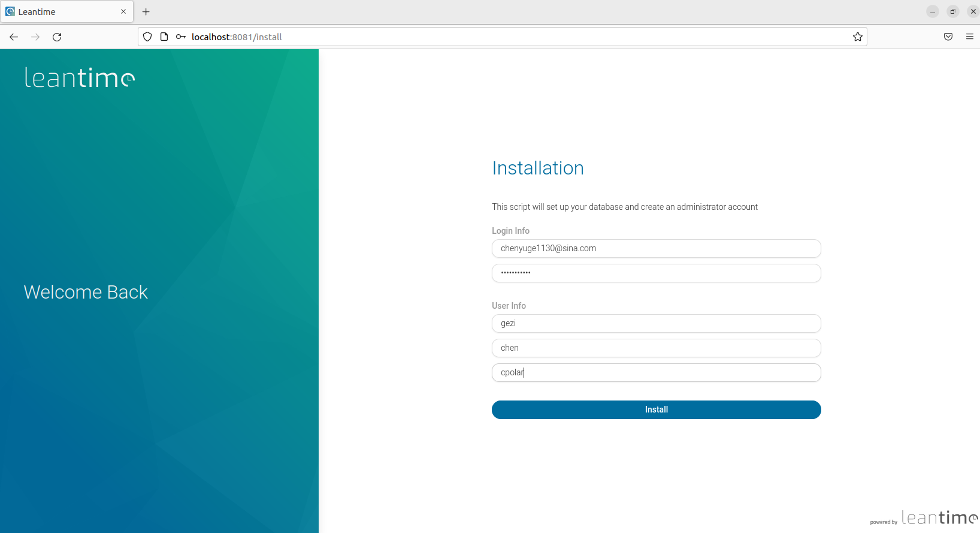Click the Welcome Back text
The image size is (980, 533).
tap(86, 292)
